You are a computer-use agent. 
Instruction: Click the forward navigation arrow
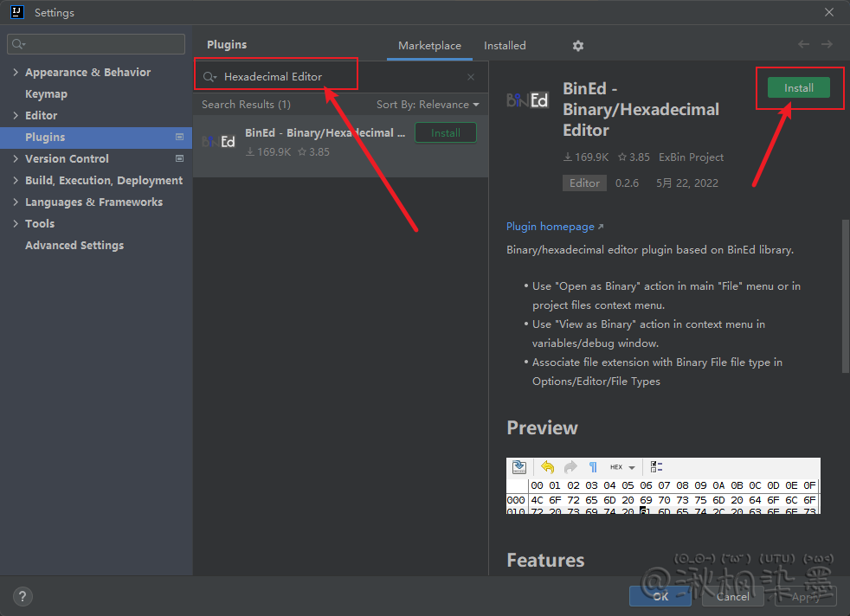pyautogui.click(x=827, y=44)
